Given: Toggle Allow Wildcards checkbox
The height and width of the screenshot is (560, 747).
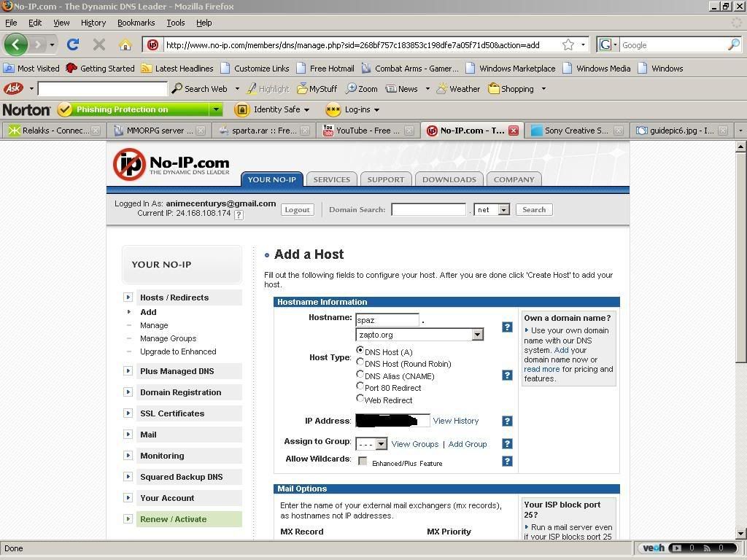Looking at the screenshot, I should [x=363, y=461].
